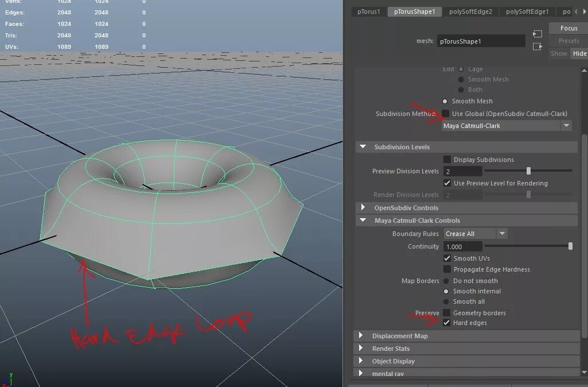Screen dimensions: 588x387
Task: Click the Render Division Levels value field
Action: 463,195
